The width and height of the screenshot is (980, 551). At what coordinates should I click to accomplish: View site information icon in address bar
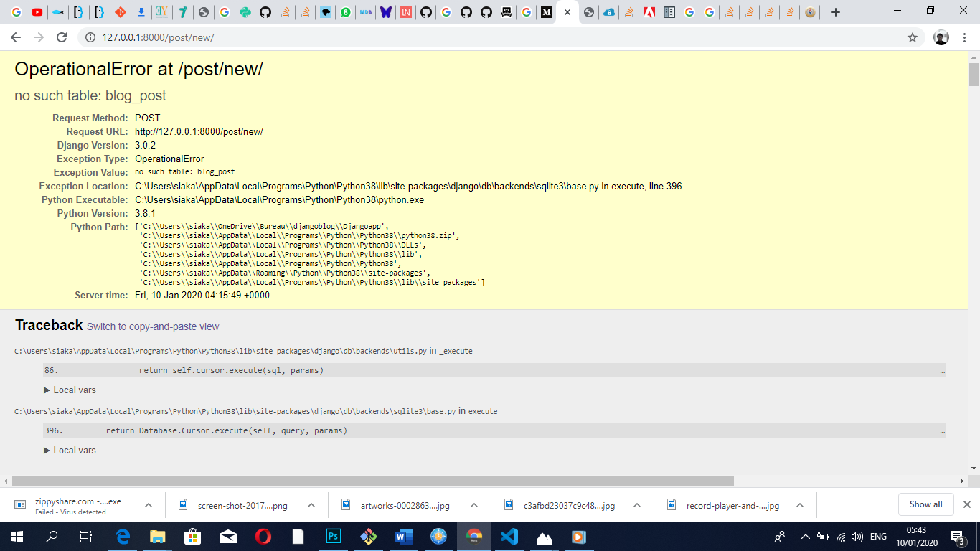[x=90, y=37]
